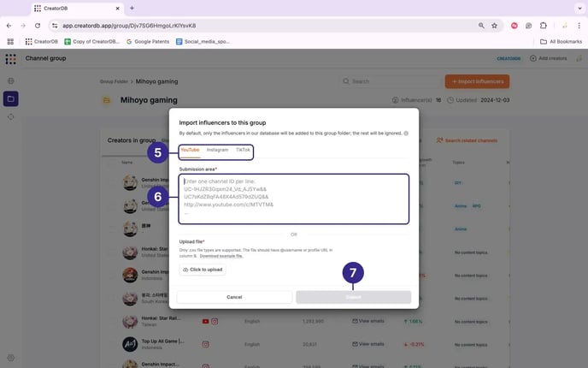588x368 pixels.
Task: Select the YouTube tab in import dialog
Action: (x=190, y=150)
